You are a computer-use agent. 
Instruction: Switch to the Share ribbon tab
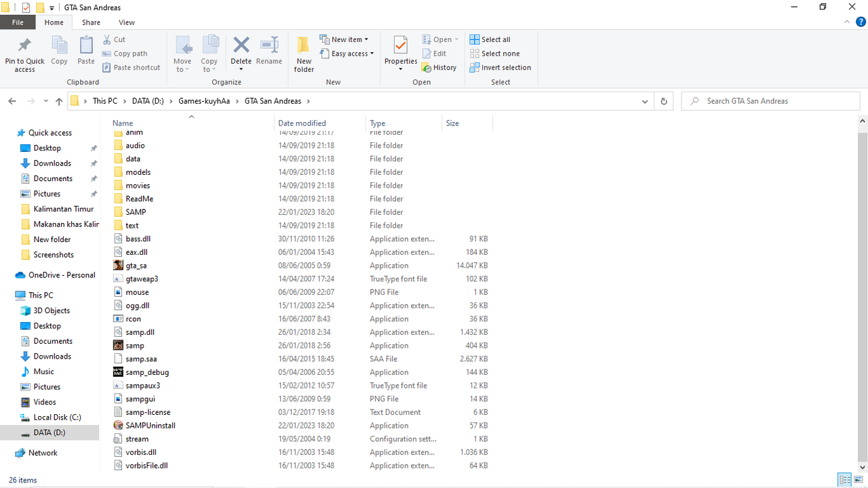[91, 22]
